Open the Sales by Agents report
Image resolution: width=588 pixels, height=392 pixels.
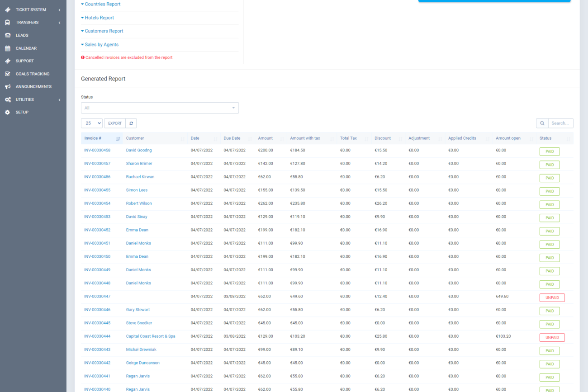pos(101,45)
